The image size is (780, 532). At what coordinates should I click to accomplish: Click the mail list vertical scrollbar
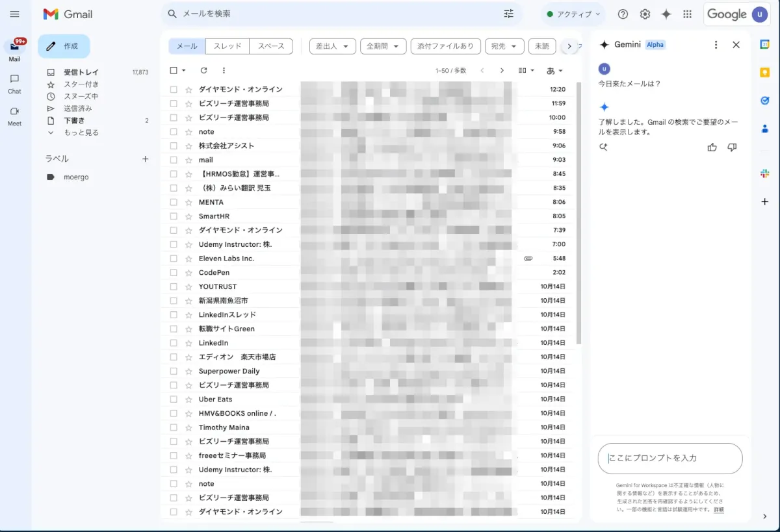578,212
